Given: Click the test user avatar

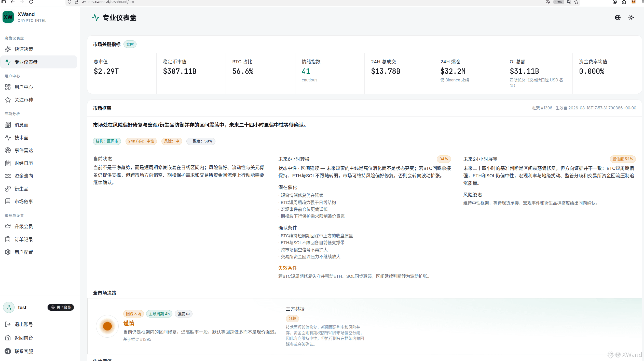Looking at the screenshot, I should [x=9, y=307].
